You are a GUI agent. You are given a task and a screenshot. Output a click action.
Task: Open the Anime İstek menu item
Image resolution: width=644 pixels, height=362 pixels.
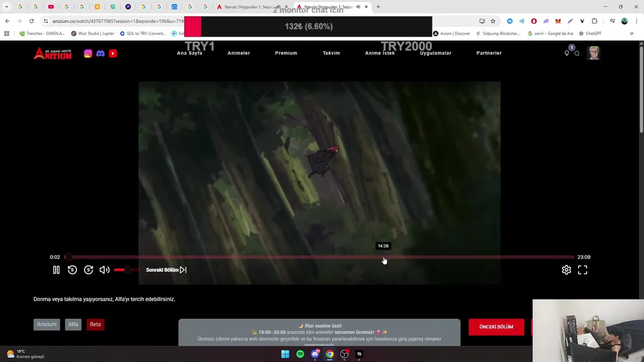(x=380, y=53)
